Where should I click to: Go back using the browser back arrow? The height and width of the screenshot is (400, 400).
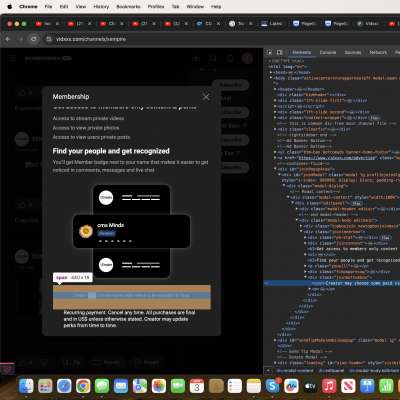[x=8, y=39]
